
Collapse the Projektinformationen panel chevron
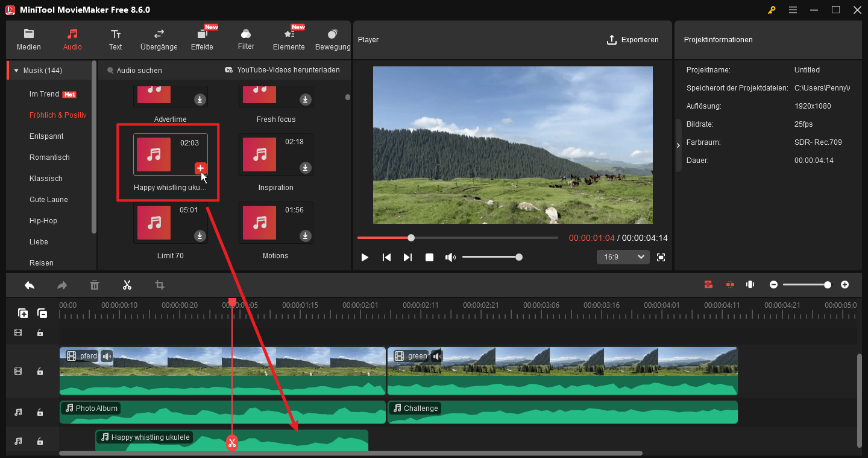coord(678,145)
